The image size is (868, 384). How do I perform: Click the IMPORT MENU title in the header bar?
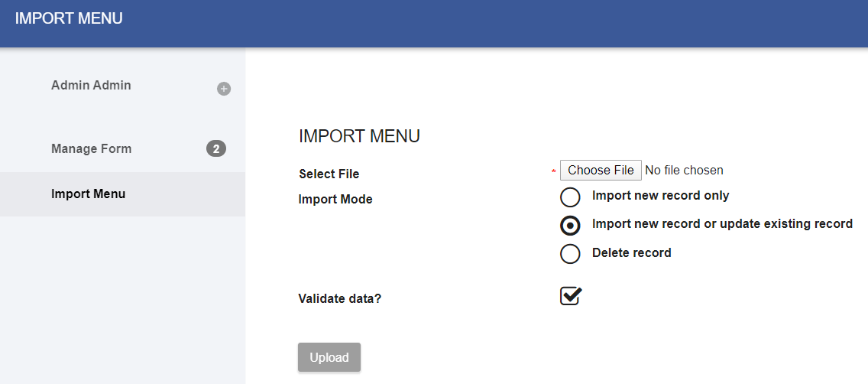(x=69, y=19)
